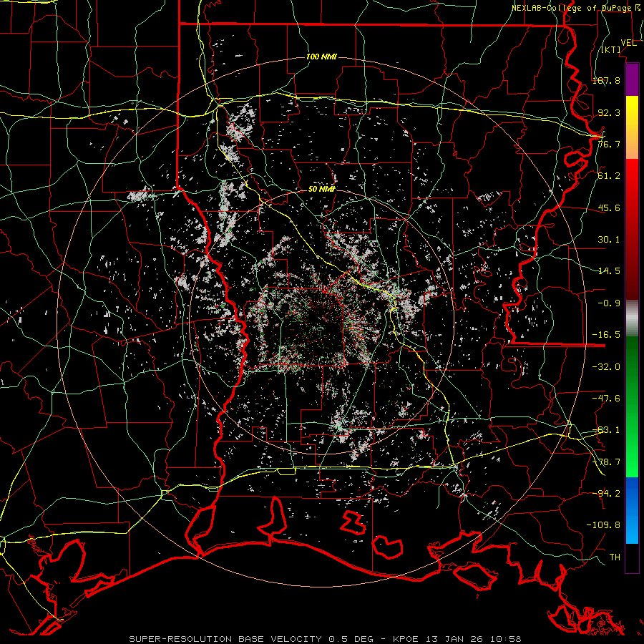The width and height of the screenshot is (644, 644).
Task: Click the -109.8 velocity scale value
Action: (603, 525)
